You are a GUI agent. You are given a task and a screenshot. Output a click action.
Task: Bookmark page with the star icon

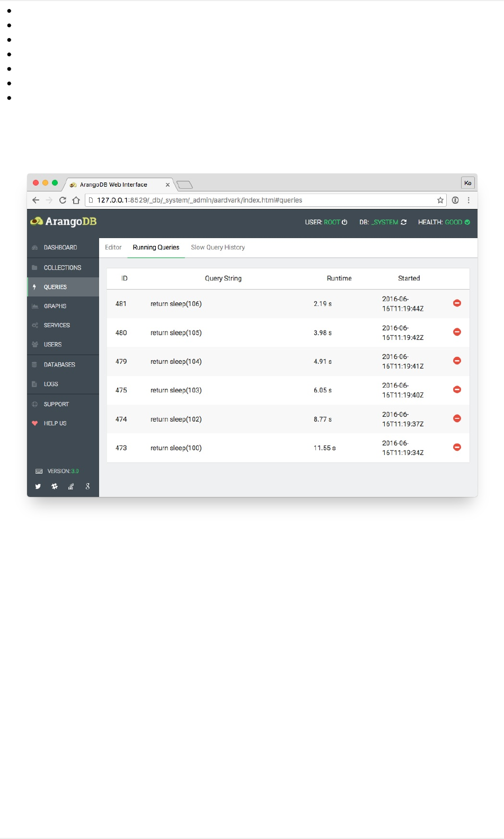[440, 200]
